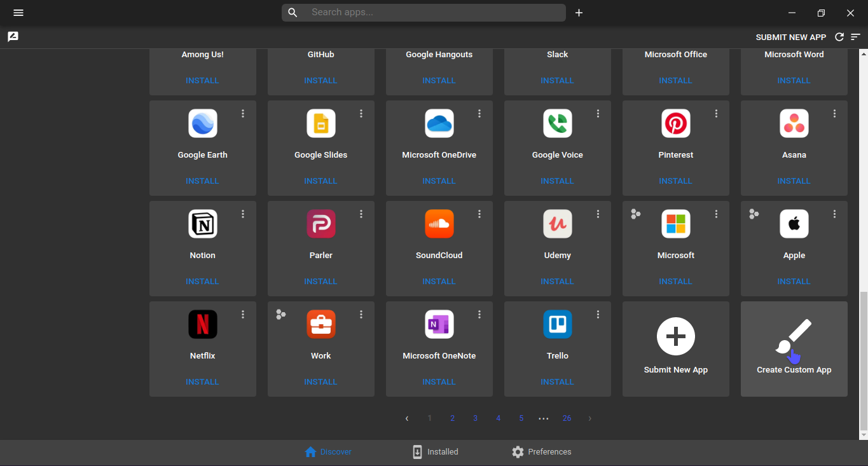Click the Microsoft OneDrive cloud icon

pyautogui.click(x=439, y=123)
